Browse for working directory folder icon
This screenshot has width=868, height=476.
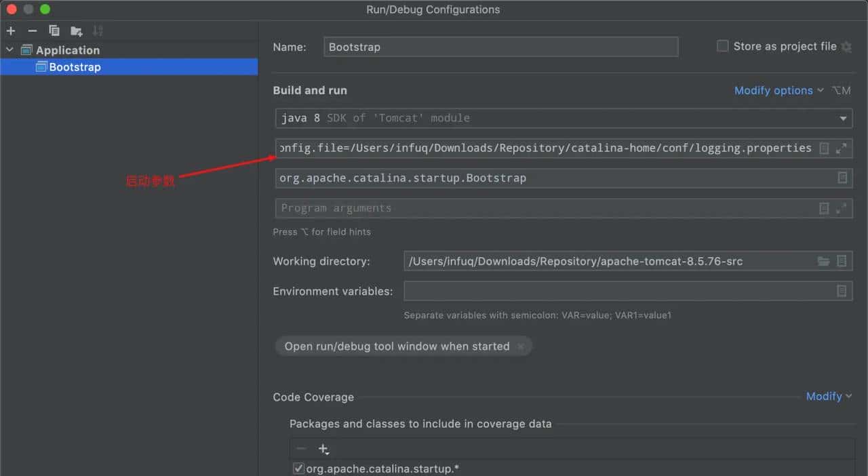(823, 261)
